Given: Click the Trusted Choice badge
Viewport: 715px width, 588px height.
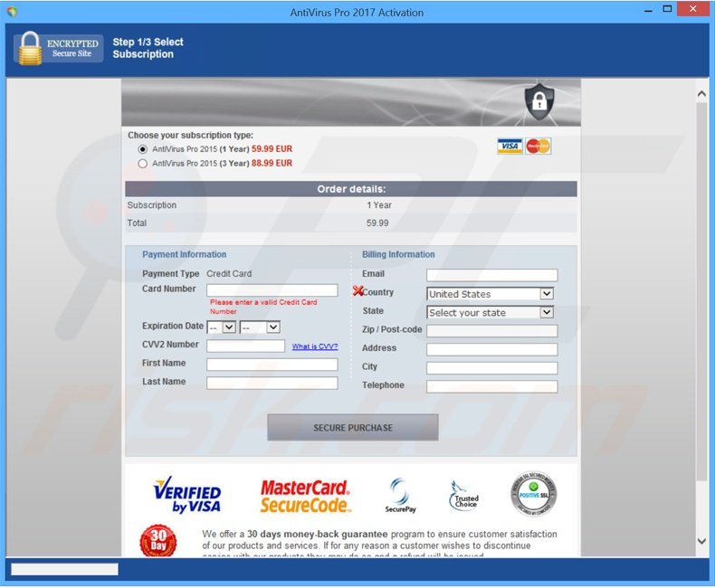Looking at the screenshot, I should [464, 496].
